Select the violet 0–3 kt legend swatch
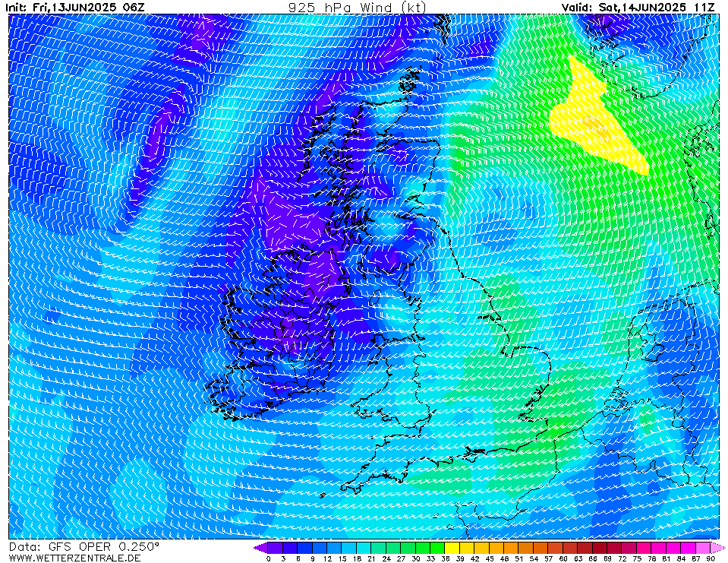This screenshot has width=728, height=563. point(276,548)
